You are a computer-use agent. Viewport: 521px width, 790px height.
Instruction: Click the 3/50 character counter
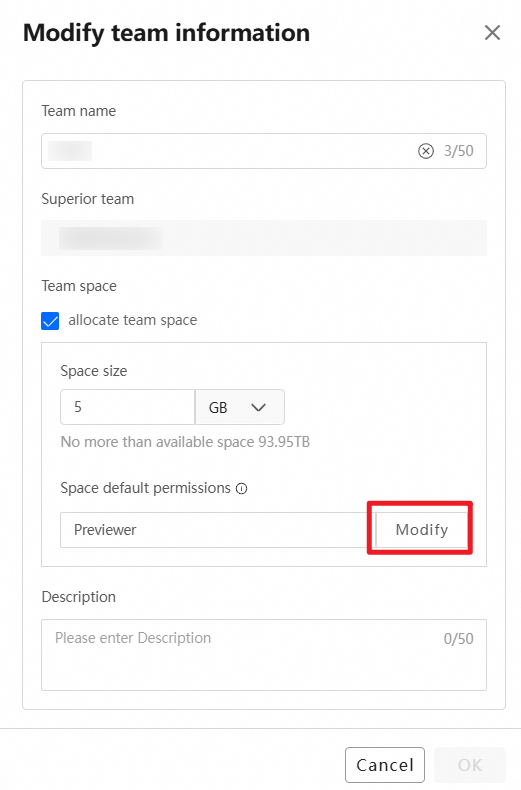tap(459, 151)
